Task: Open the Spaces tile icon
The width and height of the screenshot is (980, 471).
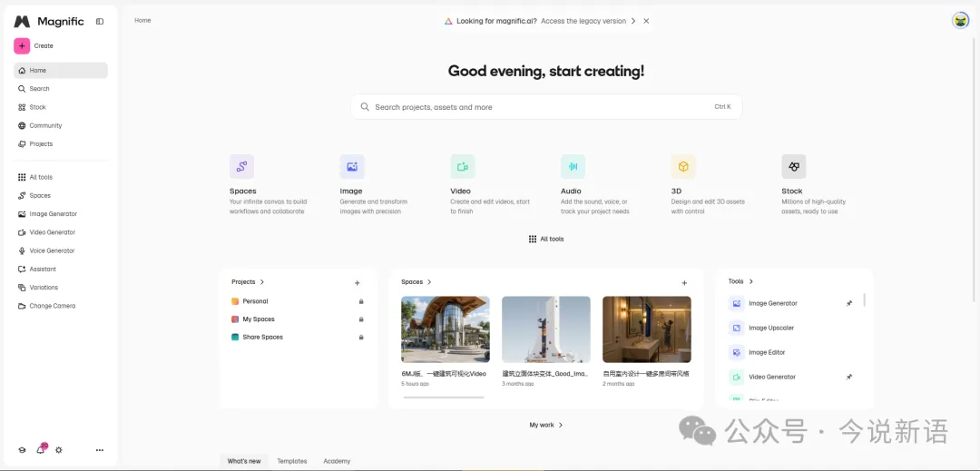Action: (x=241, y=166)
